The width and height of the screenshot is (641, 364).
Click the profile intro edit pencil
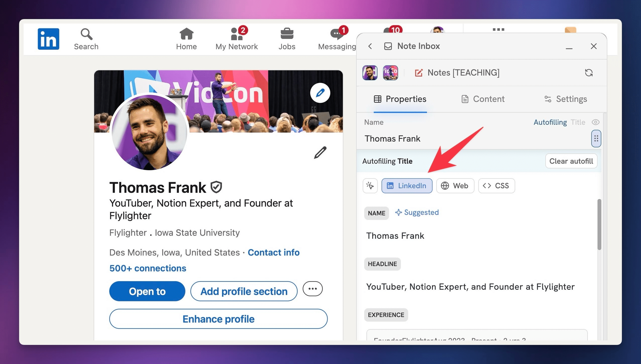(x=320, y=152)
